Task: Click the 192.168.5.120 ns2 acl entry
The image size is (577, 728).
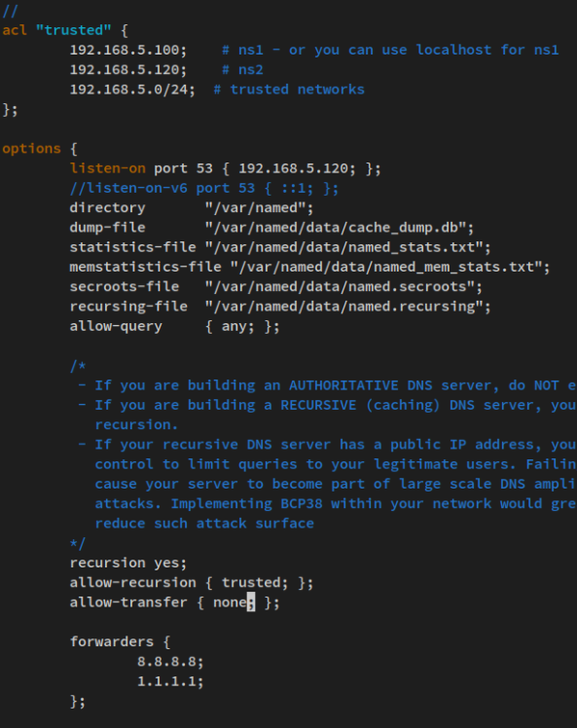Action: [166, 70]
